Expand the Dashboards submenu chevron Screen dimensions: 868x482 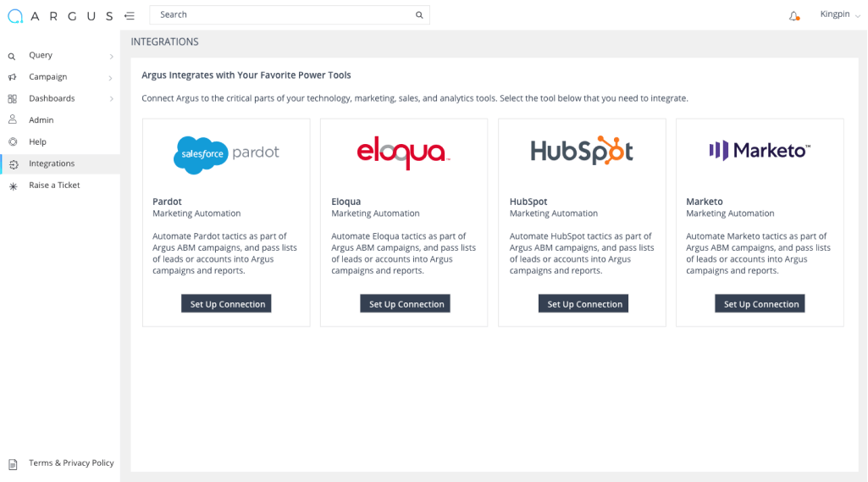[111, 98]
